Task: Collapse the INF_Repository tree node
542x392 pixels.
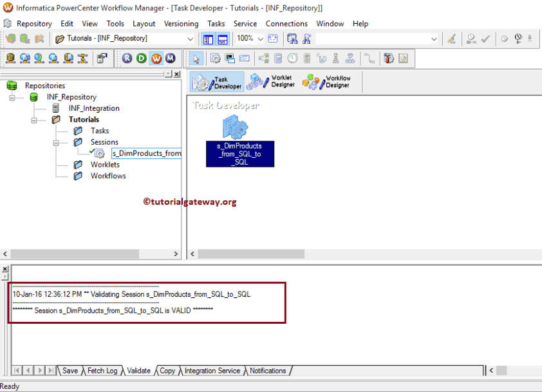Action: (12, 97)
